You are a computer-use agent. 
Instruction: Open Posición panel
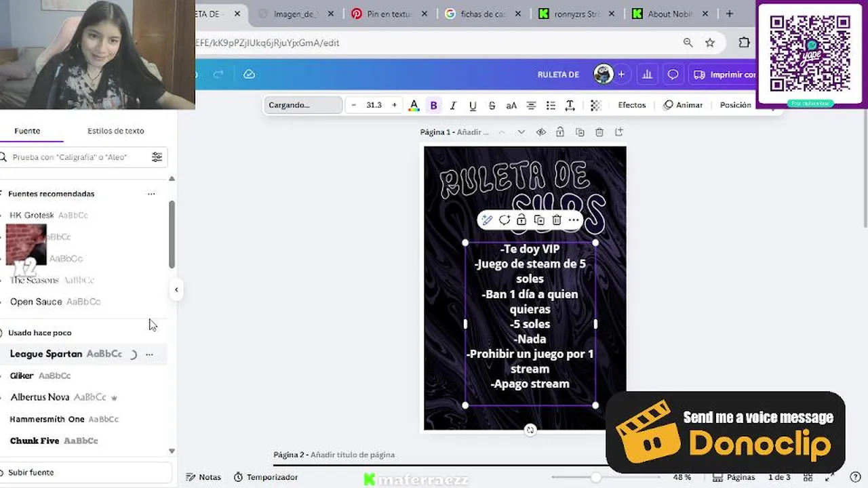(x=735, y=105)
